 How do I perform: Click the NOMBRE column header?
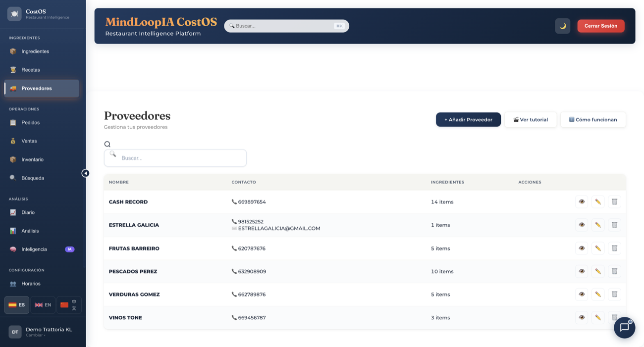pyautogui.click(x=119, y=182)
